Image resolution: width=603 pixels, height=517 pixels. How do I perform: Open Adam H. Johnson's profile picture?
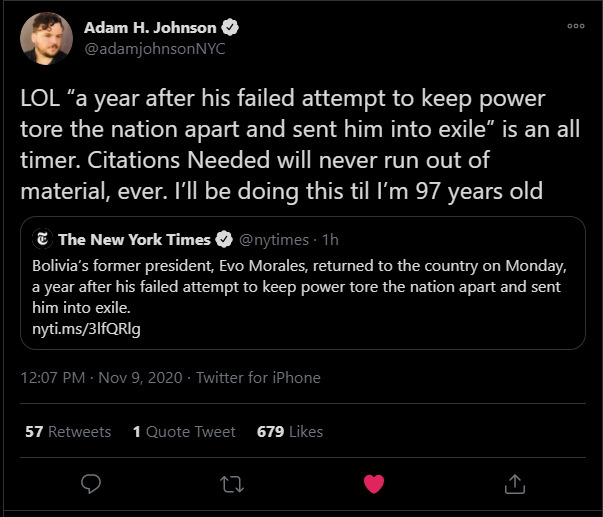47,38
